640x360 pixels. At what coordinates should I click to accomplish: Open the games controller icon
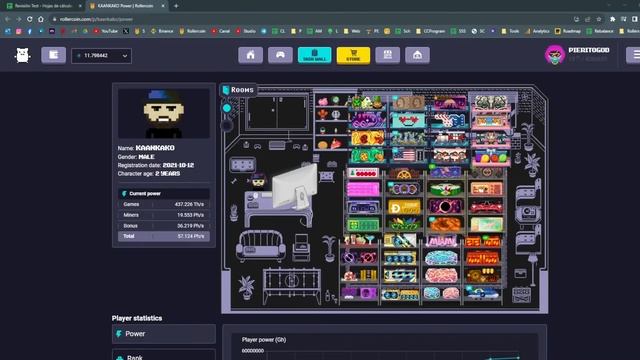click(x=280, y=55)
